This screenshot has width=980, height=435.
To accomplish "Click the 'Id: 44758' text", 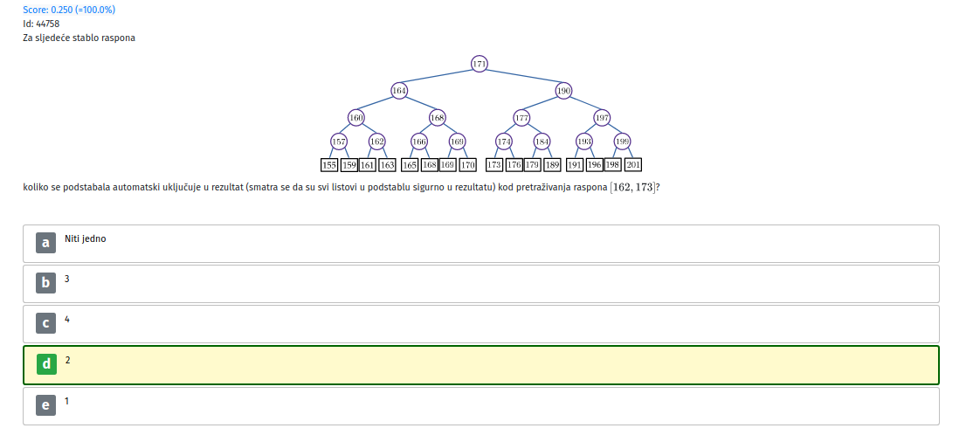I will pyautogui.click(x=41, y=24).
